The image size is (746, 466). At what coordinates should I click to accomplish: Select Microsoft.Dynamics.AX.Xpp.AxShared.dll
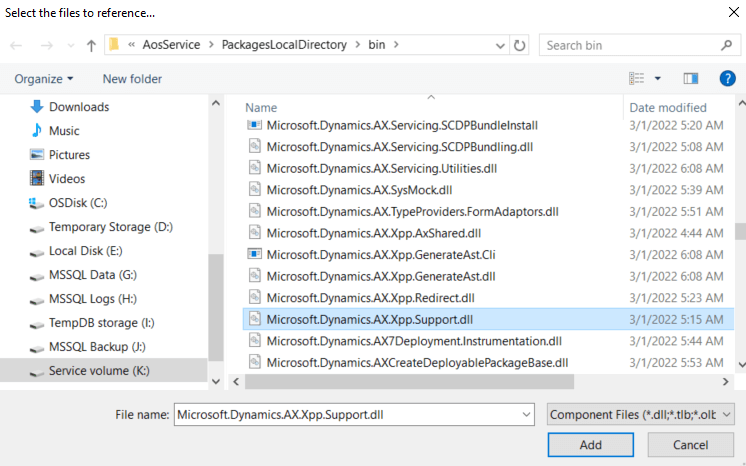(373, 233)
